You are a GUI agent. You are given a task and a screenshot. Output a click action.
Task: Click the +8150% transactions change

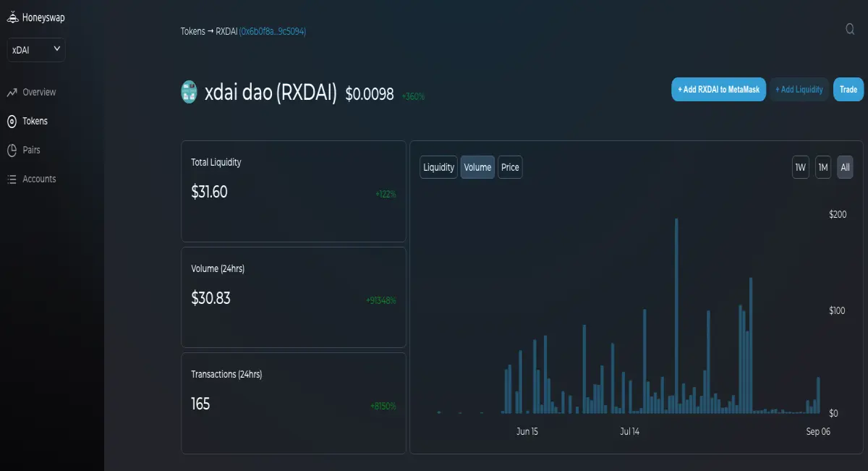383,406
